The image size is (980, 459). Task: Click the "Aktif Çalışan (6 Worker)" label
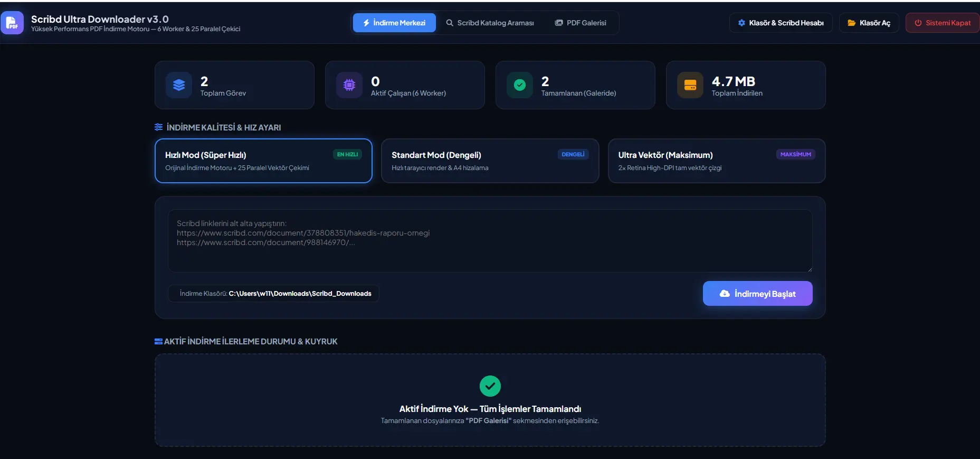coord(408,93)
